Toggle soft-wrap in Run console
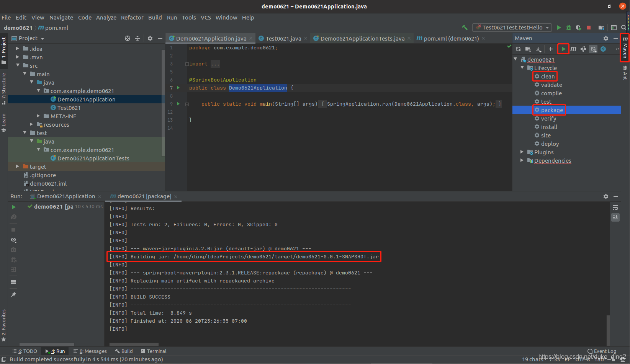Viewport: 630px width, 364px height. point(615,208)
